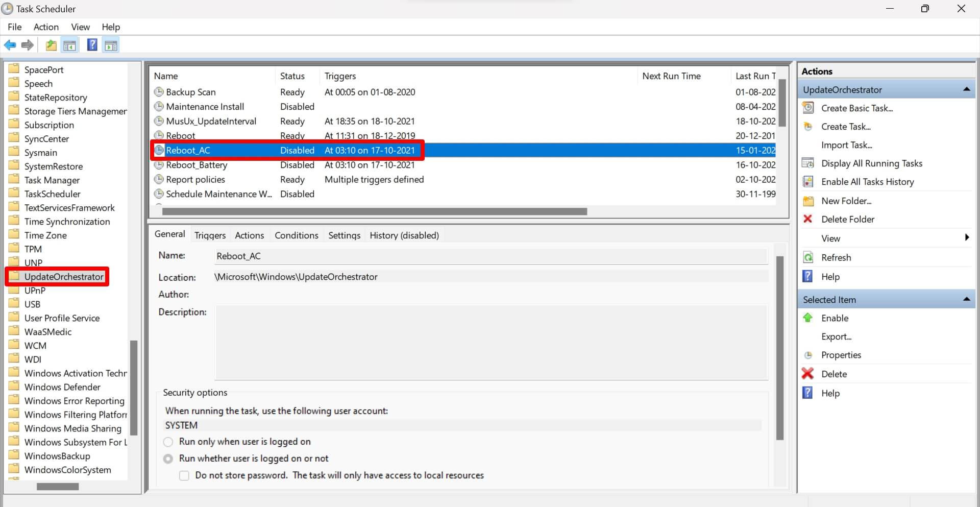980x507 pixels.
Task: Open the File menu
Action: coord(15,27)
